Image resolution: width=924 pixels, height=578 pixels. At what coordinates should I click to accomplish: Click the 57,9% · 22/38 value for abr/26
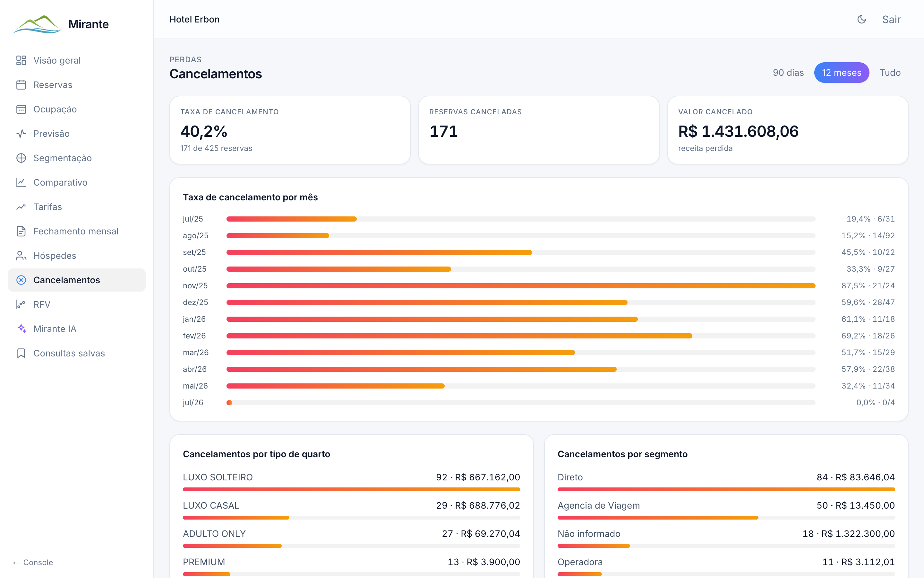(x=868, y=369)
